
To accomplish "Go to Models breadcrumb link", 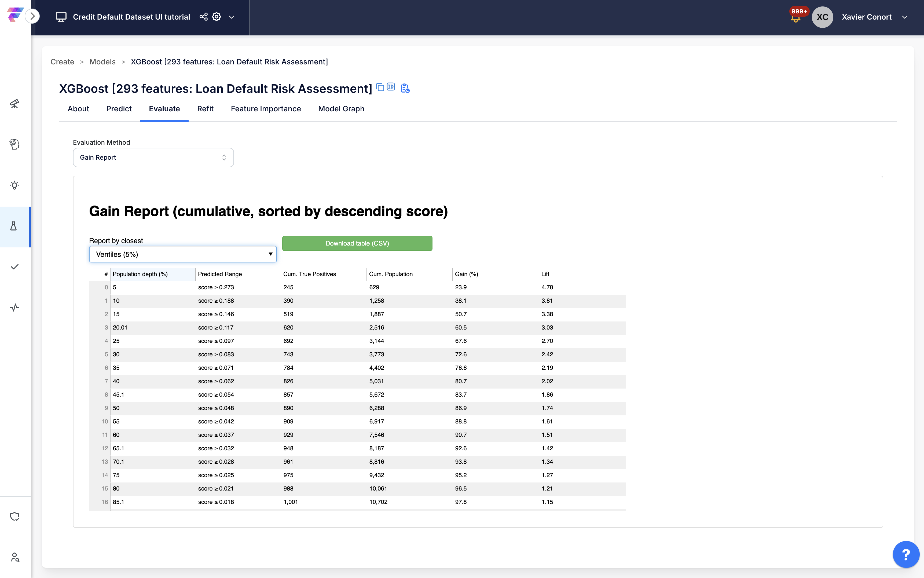I will (x=102, y=62).
